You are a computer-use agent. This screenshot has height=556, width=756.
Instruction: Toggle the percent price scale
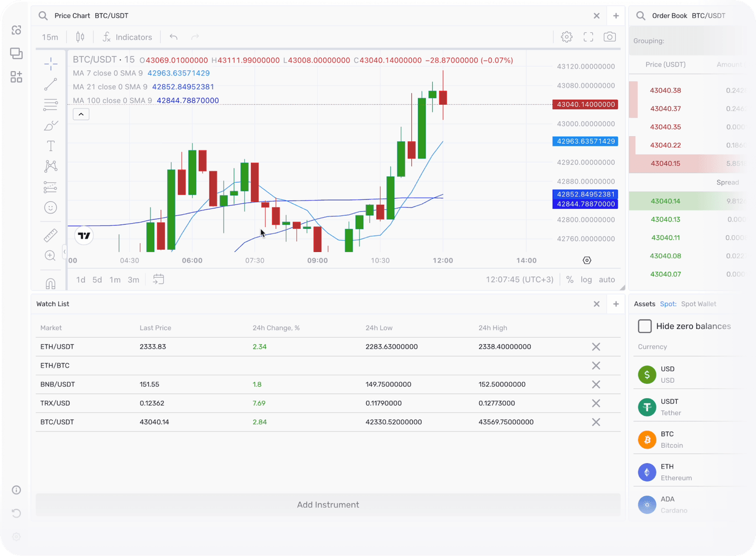pyautogui.click(x=569, y=280)
